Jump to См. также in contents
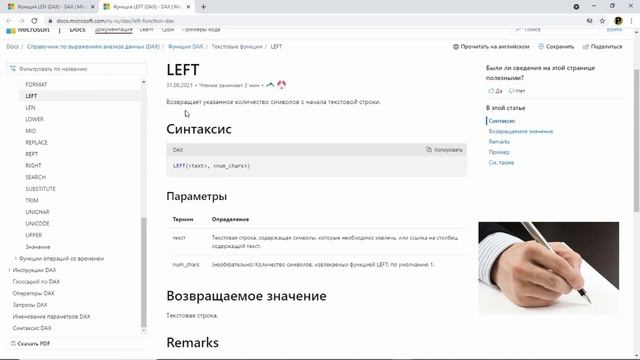This screenshot has width=640, height=360. coord(501,162)
